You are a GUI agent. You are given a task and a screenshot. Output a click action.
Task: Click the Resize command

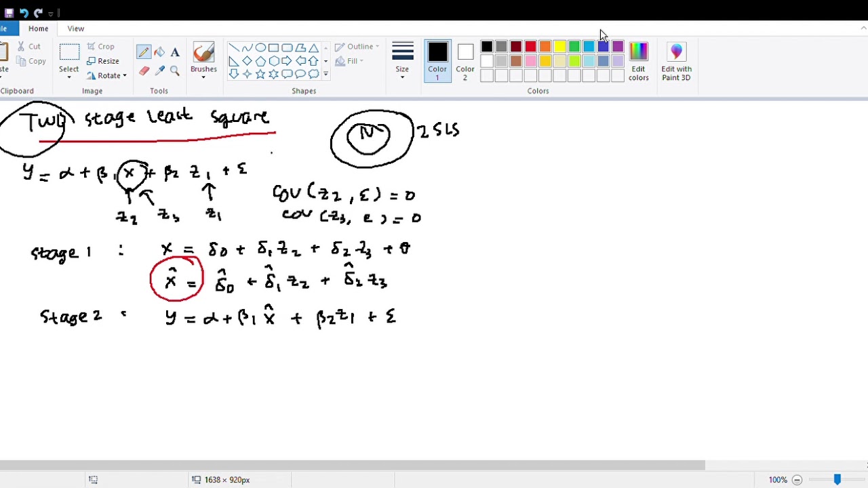103,61
